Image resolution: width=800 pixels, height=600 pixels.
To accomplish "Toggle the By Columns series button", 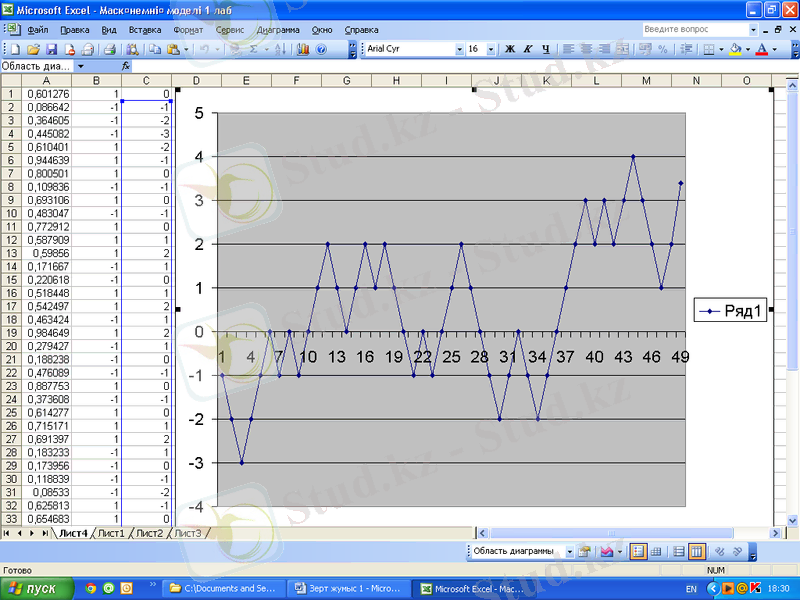I will click(698, 551).
